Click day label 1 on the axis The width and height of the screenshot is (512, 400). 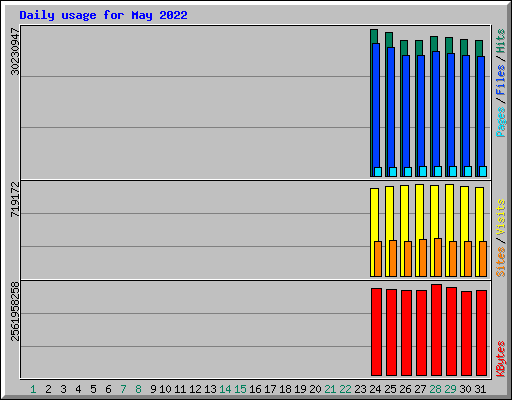click(33, 389)
